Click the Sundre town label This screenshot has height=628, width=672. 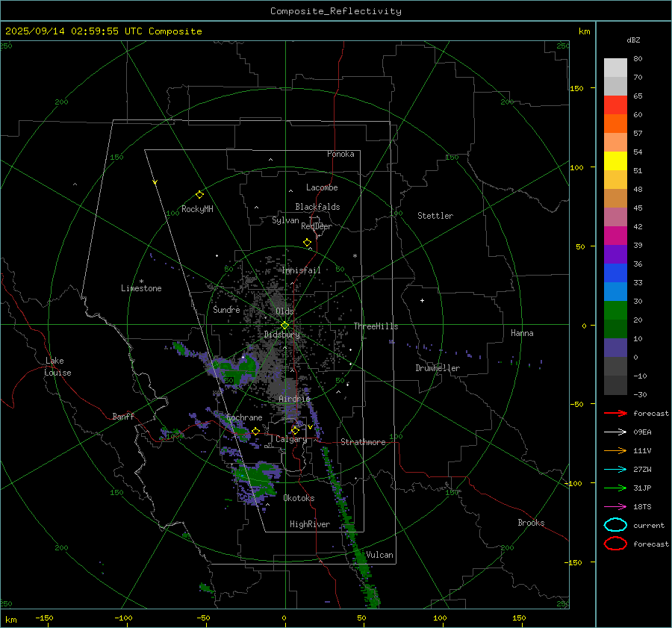coord(226,309)
